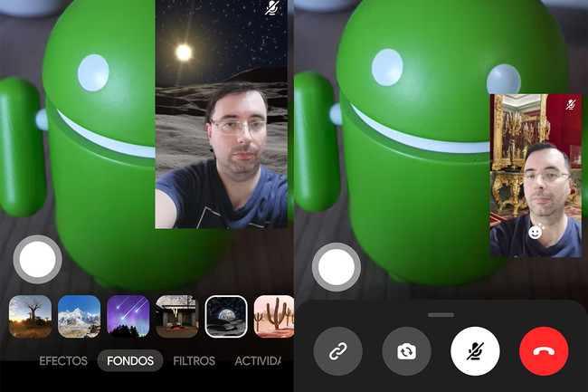588x392 pixels.
Task: Tap the white shutter button on left screen
Action: tap(37, 259)
